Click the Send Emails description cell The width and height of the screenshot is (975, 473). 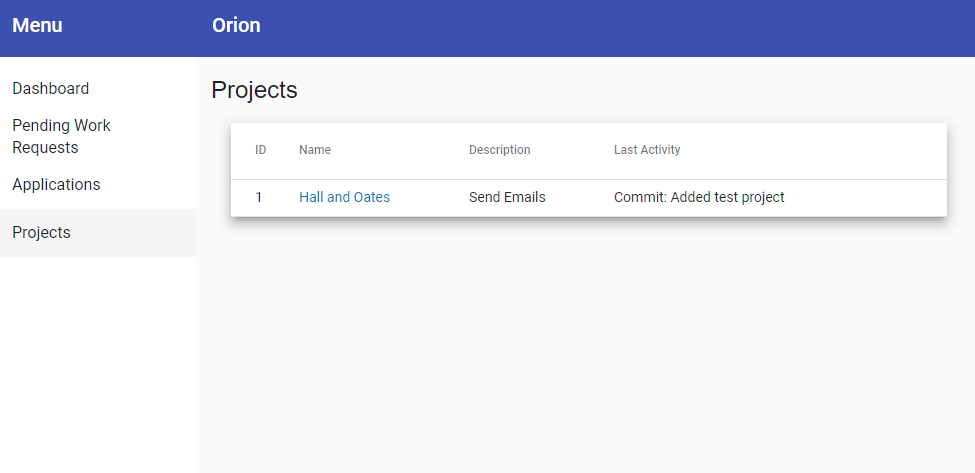click(507, 197)
